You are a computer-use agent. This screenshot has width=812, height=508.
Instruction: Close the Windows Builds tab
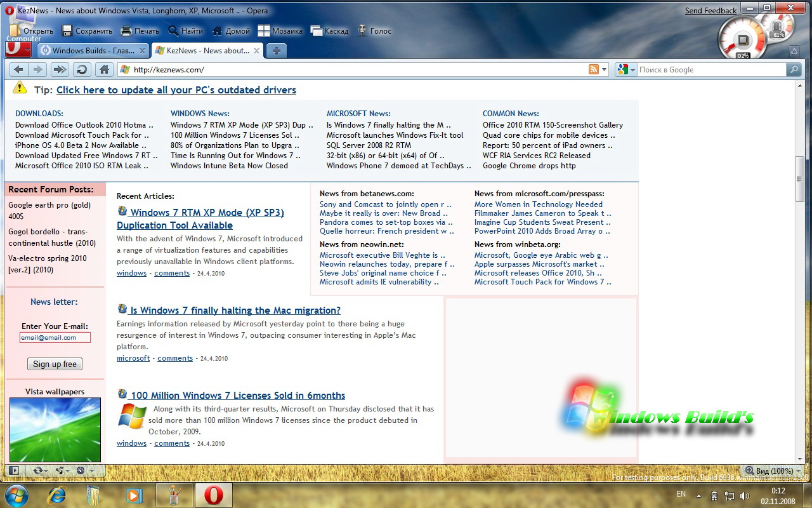pyautogui.click(x=143, y=51)
